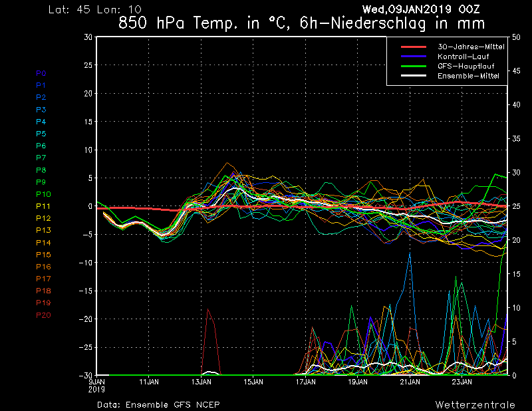The image size is (532, 411).
Task: Click the '50' precipitation axis value
Action: [x=516, y=37]
